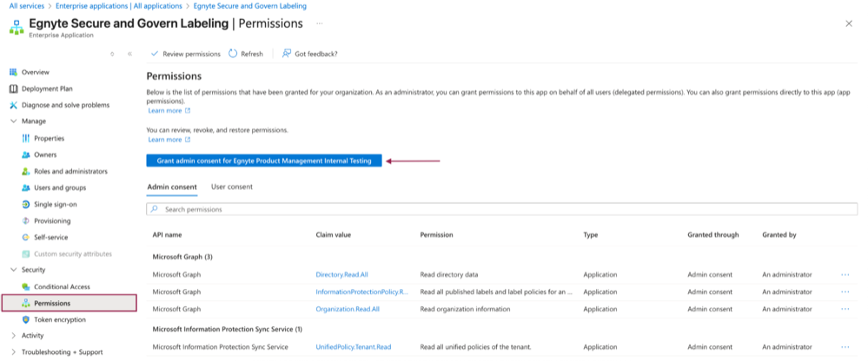
Task: Click the Search permissions field
Action: (x=501, y=209)
